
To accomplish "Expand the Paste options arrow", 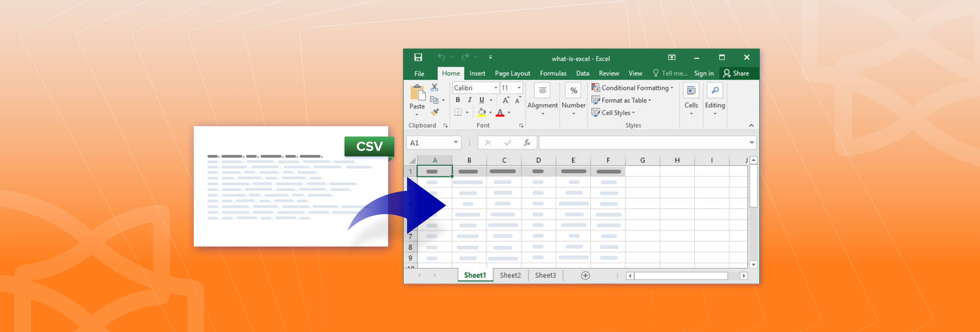I will coord(417,115).
